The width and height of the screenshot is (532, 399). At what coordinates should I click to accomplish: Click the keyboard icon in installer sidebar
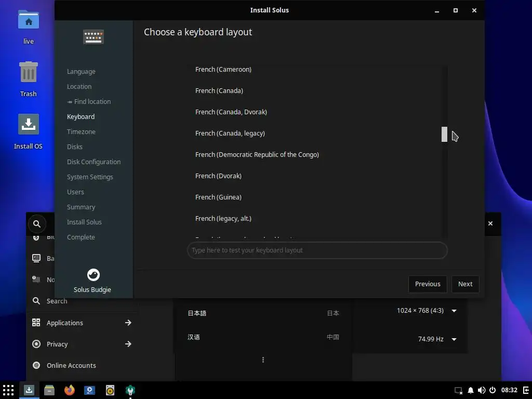point(94,37)
